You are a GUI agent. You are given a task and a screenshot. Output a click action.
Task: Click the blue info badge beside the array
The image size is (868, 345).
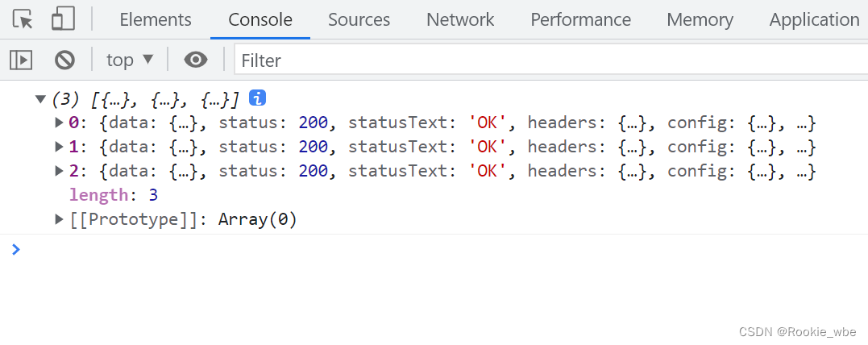257,98
